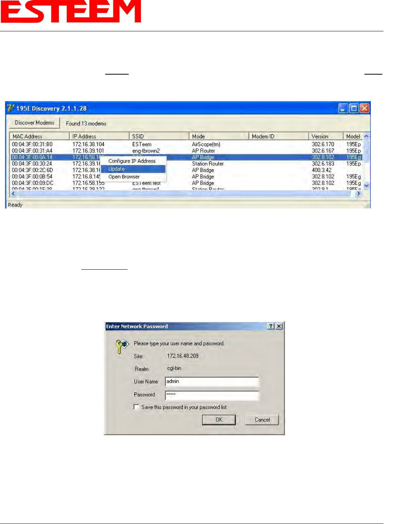The width and height of the screenshot is (420, 524).
Task: Sort by MAC Address column header
Action: (40, 136)
